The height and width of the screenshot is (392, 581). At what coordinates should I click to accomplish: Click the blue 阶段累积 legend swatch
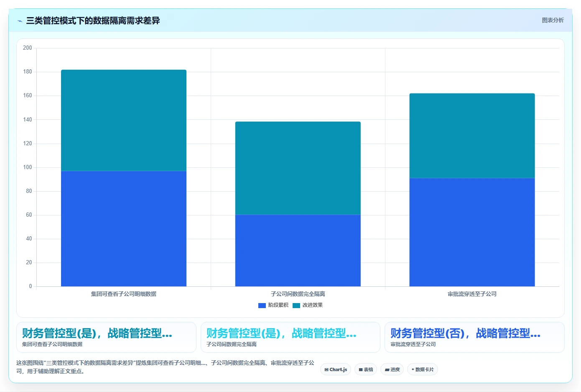point(262,306)
